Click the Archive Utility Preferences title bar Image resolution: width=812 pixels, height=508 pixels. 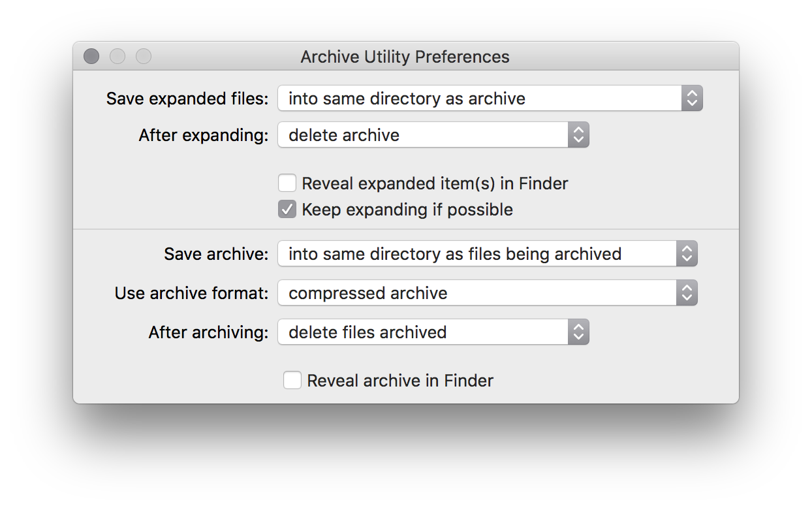pyautogui.click(x=405, y=57)
